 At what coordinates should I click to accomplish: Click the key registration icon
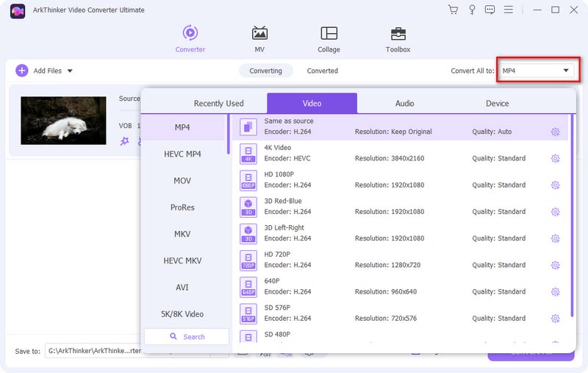tap(472, 10)
